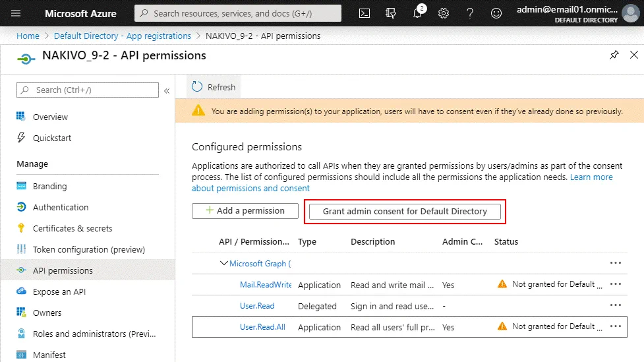644x362 pixels.
Task: Click the NAKIVO_9-2 app header icon
Action: tap(26, 59)
